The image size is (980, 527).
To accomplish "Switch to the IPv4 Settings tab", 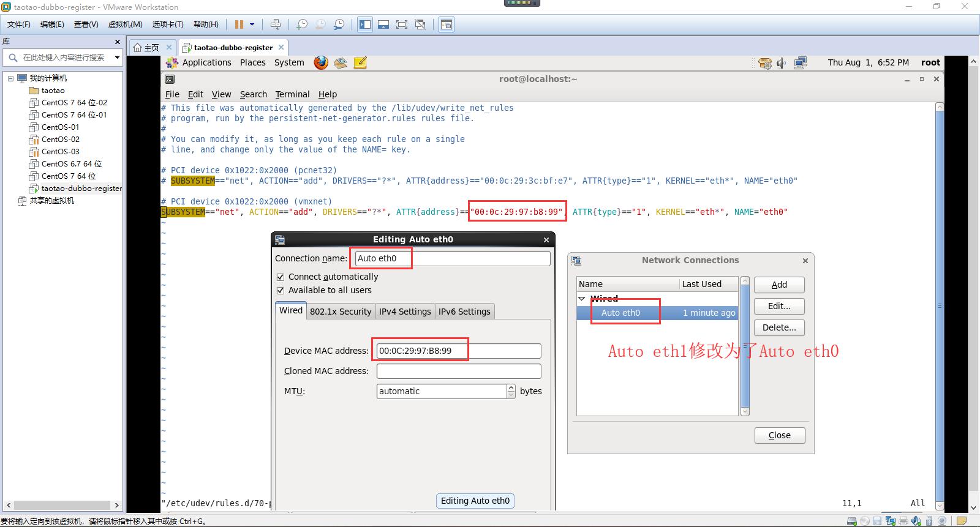I will (x=405, y=312).
